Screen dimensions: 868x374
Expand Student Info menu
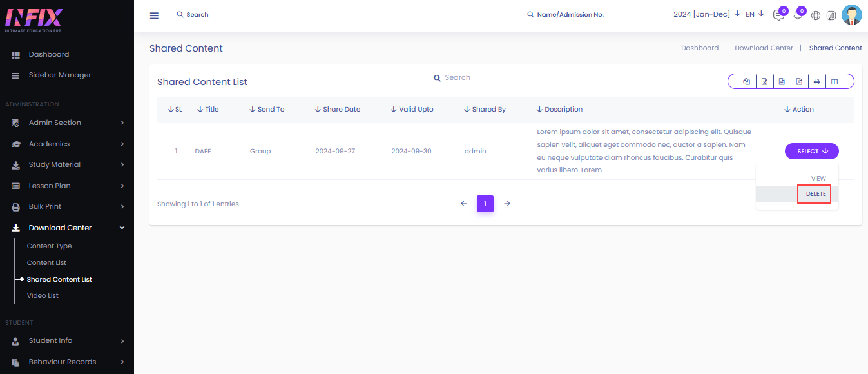tap(67, 340)
